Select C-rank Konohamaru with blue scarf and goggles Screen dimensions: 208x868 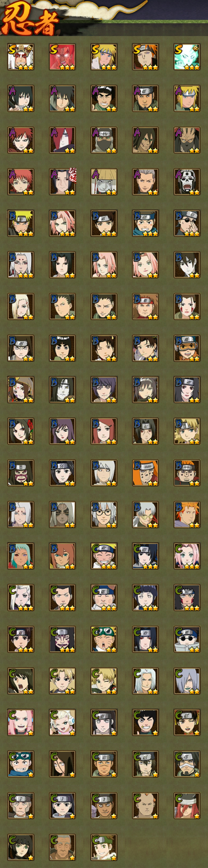click(x=21, y=764)
